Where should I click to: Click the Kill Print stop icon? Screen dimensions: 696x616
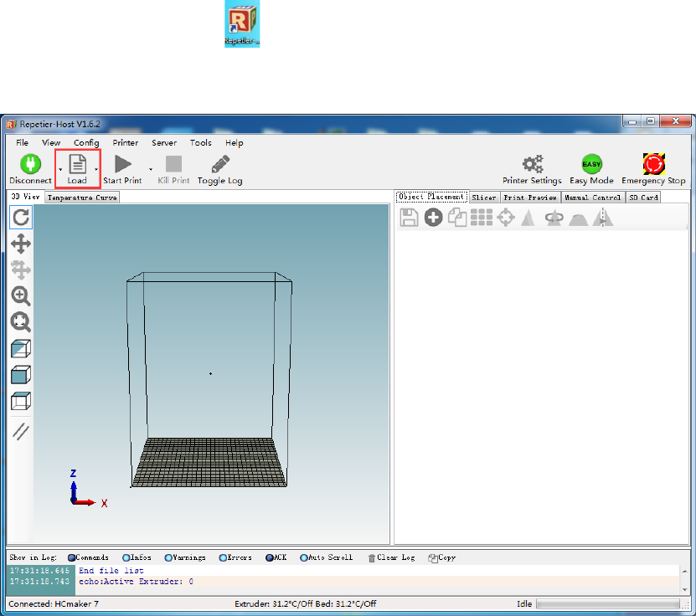pyautogui.click(x=173, y=164)
